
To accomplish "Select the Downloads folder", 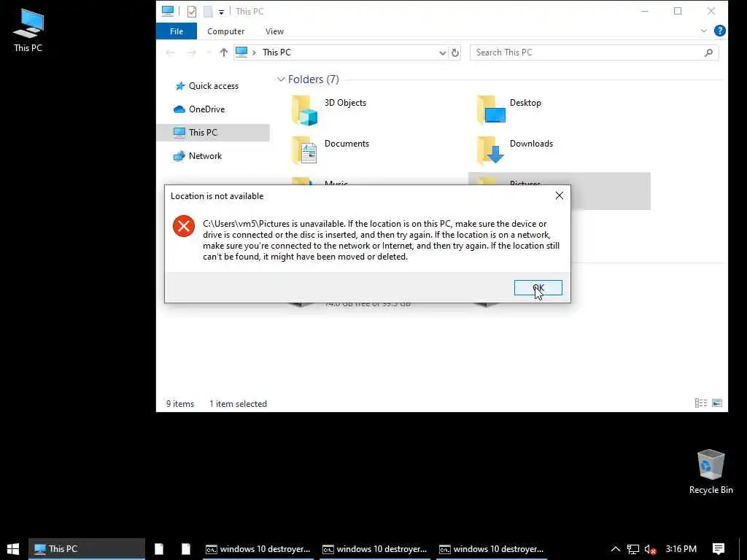I will point(515,150).
